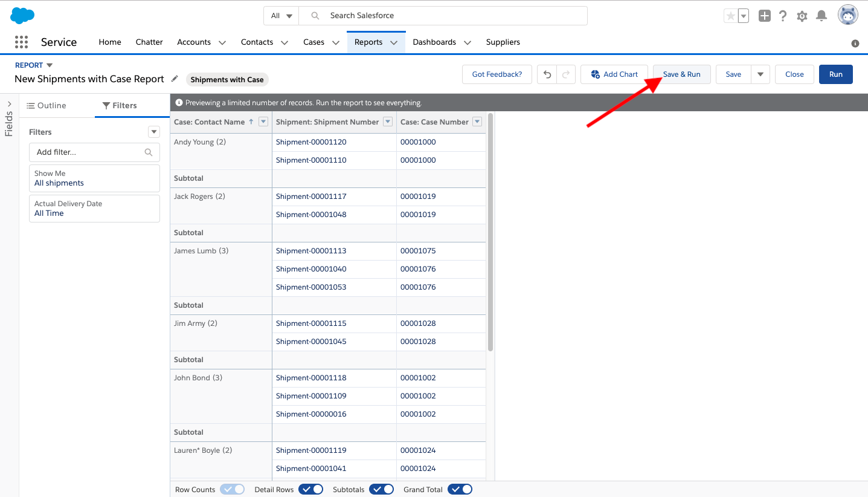
Task: Click Shipment-00001115 link
Action: [x=311, y=323]
